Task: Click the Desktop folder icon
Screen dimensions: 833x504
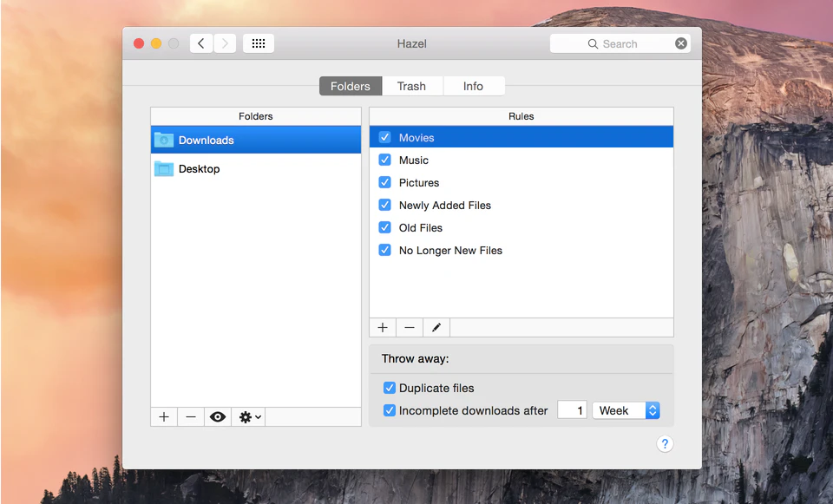Action: pyautogui.click(x=164, y=169)
